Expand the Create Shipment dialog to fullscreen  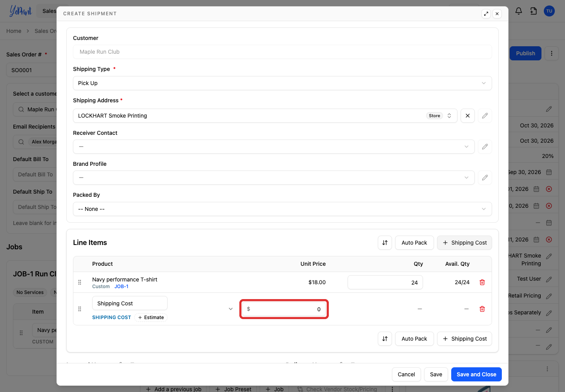(486, 14)
